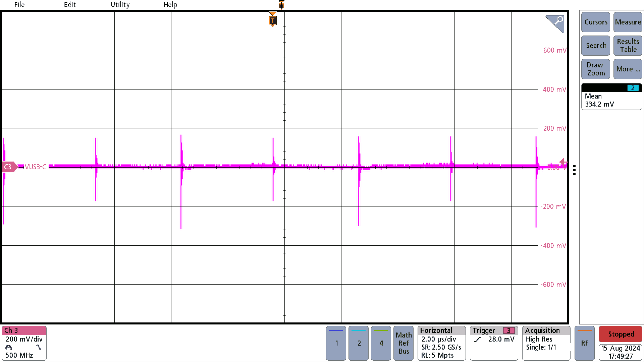The image size is (644, 362).
Task: Click the trigger level arrow at right edge
Action: coord(563,163)
